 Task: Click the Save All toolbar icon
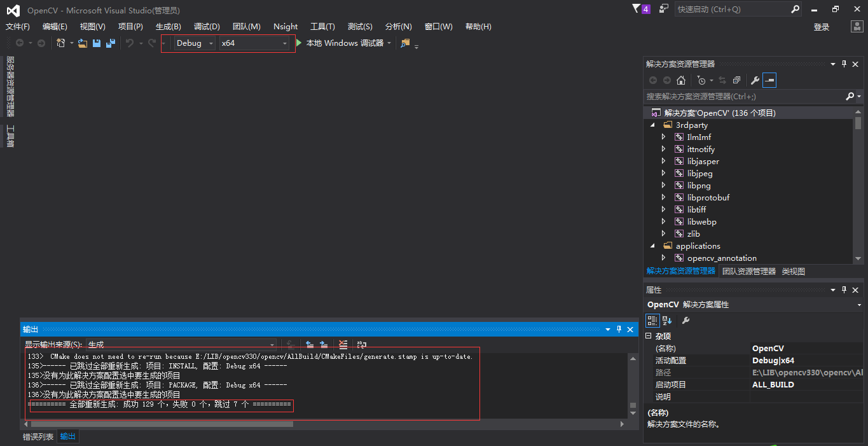click(x=111, y=43)
